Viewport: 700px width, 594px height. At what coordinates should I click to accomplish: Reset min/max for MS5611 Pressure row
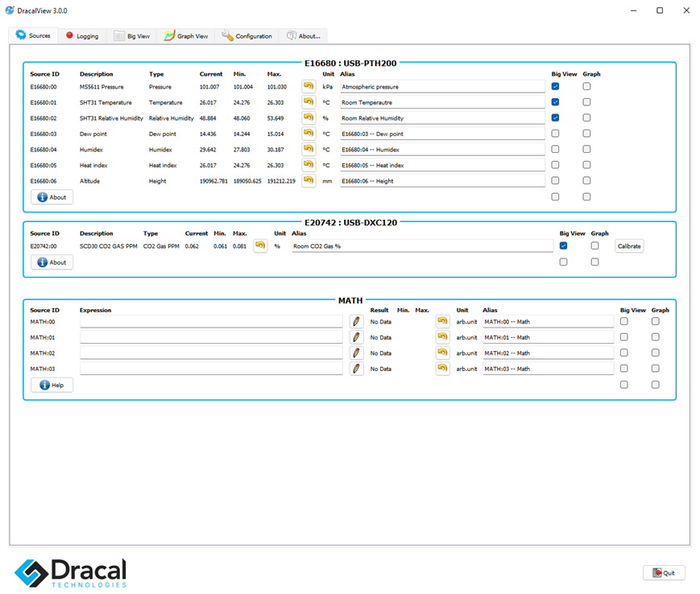[309, 86]
